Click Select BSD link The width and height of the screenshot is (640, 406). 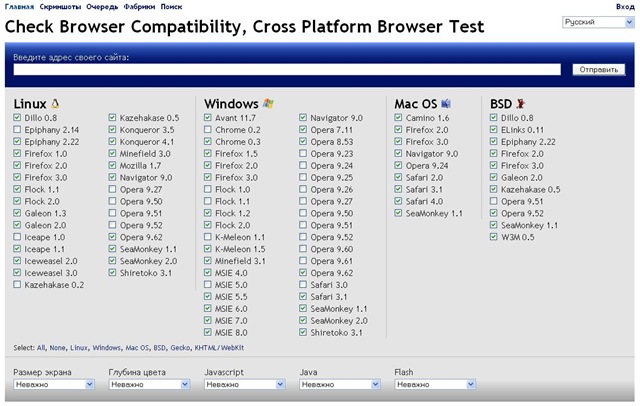click(159, 348)
